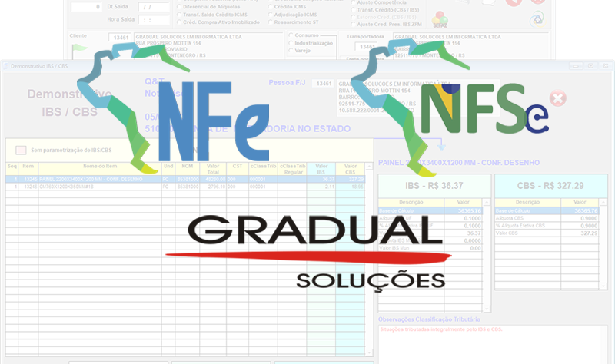
Task: Close the Demonstrativo IBS / CBS window
Action: [606, 66]
